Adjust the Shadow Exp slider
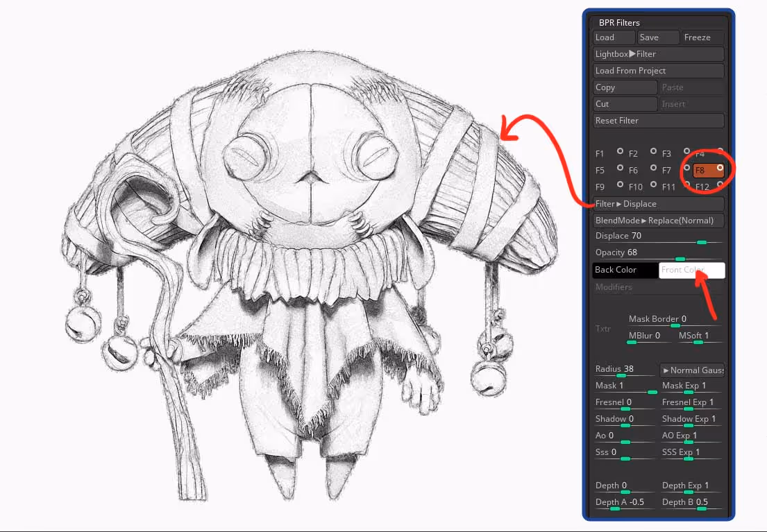The height and width of the screenshot is (532, 767). coord(692,420)
